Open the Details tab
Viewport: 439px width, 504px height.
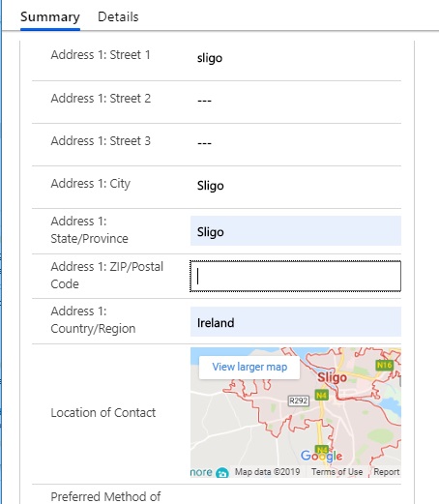(118, 16)
